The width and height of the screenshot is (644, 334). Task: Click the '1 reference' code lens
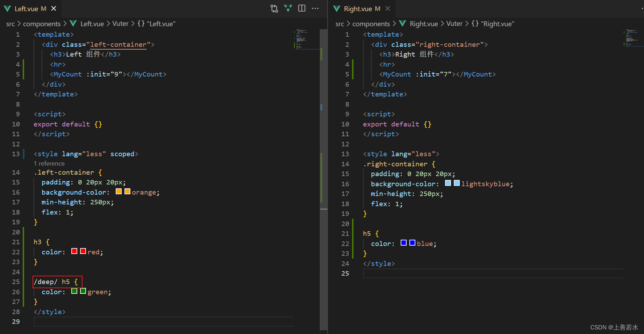pyautogui.click(x=49, y=164)
